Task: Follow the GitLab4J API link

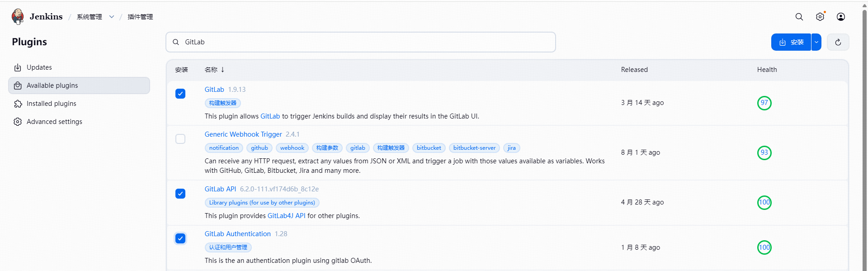Action: click(x=286, y=216)
